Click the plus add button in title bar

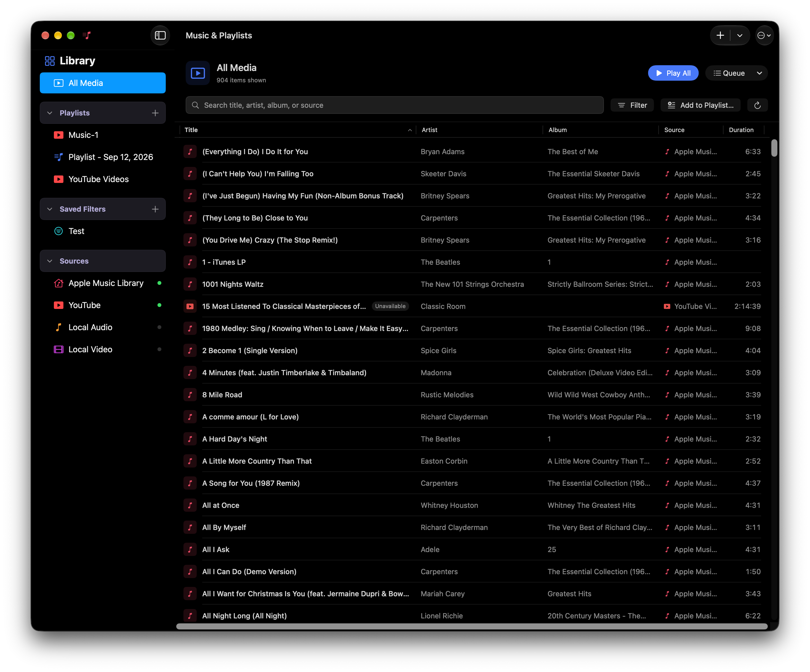point(720,35)
